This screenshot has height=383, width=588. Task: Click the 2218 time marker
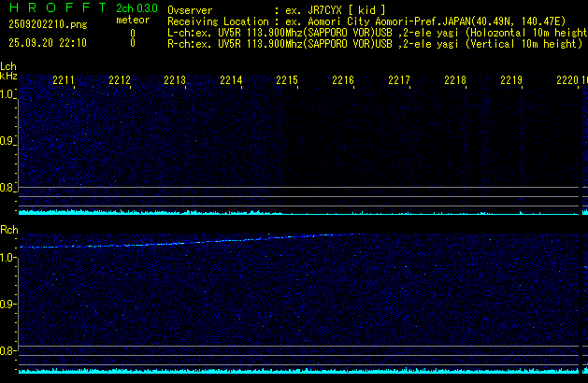coord(455,81)
